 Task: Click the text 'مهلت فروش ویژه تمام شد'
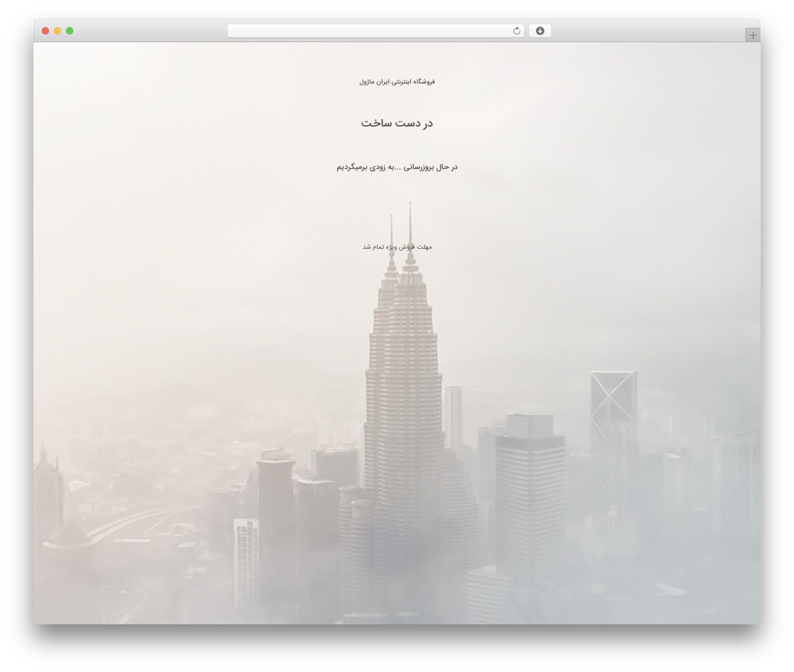point(397,247)
